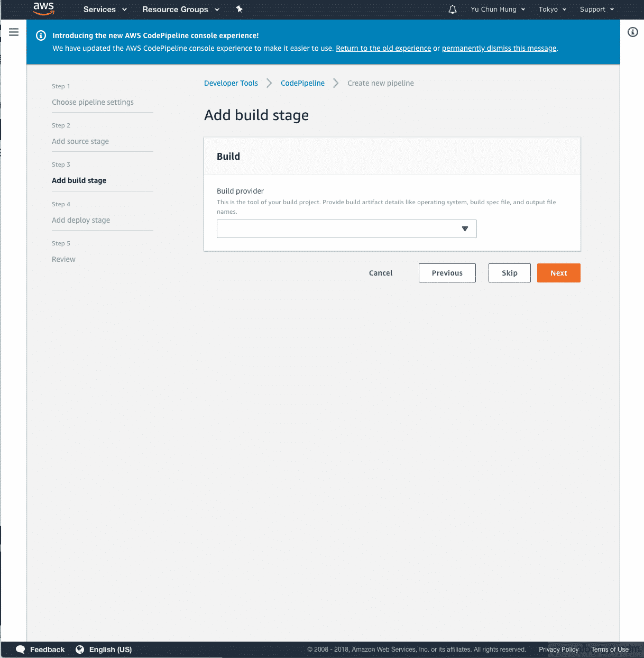Screen dimensions: 644x658
Task: Open the Privacy Policy link
Action: pyautogui.click(x=559, y=650)
